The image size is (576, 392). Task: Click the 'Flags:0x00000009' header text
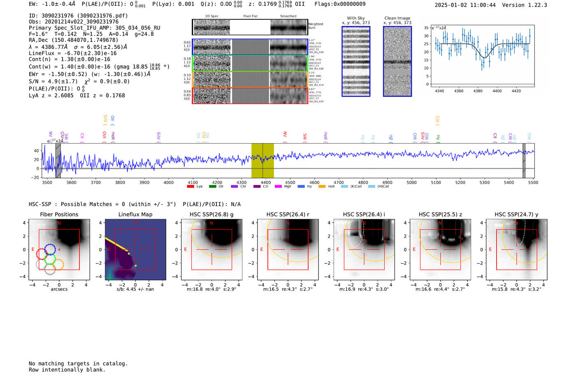(x=340, y=4)
